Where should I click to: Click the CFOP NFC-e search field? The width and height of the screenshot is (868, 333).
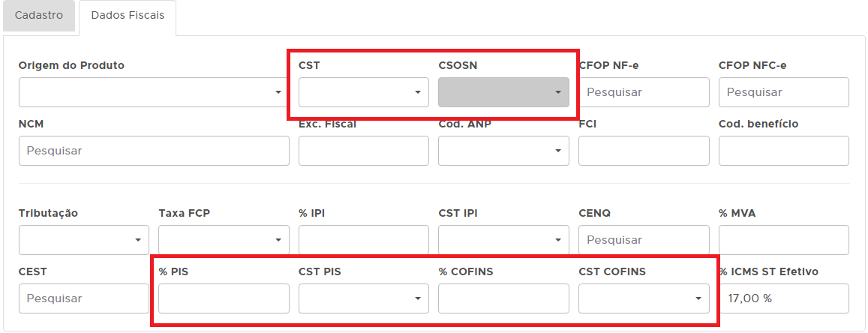(783, 92)
